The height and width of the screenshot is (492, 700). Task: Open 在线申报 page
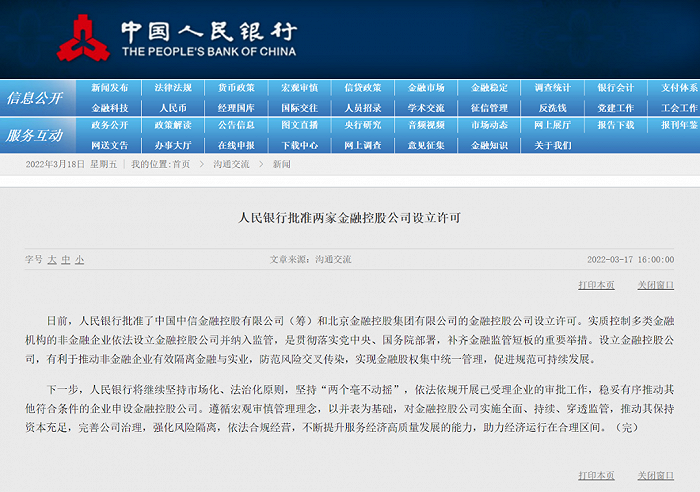pos(236,145)
